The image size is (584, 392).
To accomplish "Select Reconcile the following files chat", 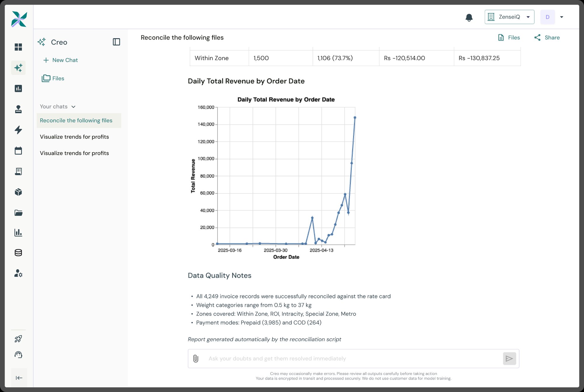I will pyautogui.click(x=76, y=120).
